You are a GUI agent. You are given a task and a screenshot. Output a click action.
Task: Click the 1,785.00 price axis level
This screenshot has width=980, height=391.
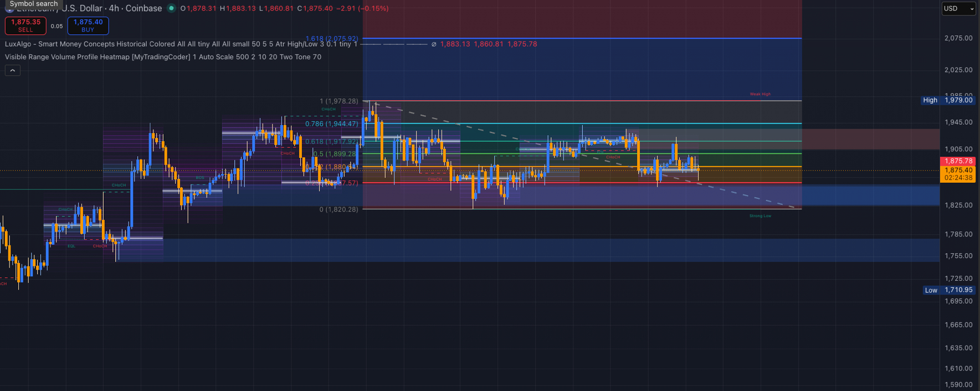point(958,234)
